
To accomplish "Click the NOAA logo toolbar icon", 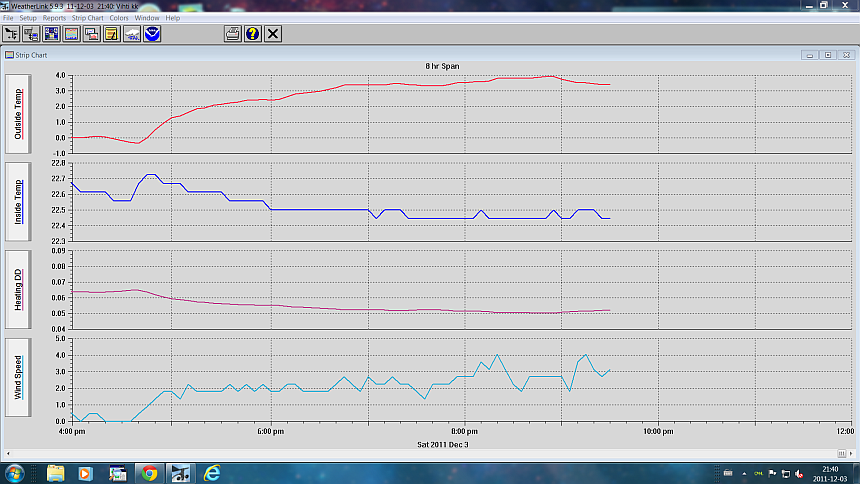I will [152, 34].
